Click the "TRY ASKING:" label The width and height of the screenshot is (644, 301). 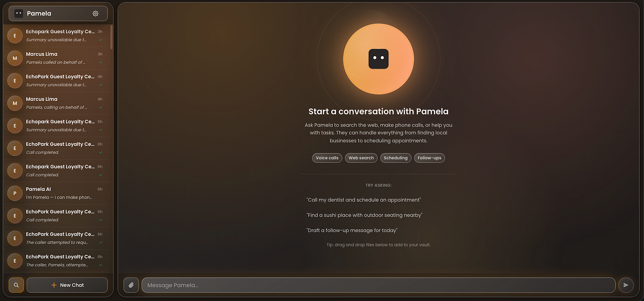[x=378, y=186]
